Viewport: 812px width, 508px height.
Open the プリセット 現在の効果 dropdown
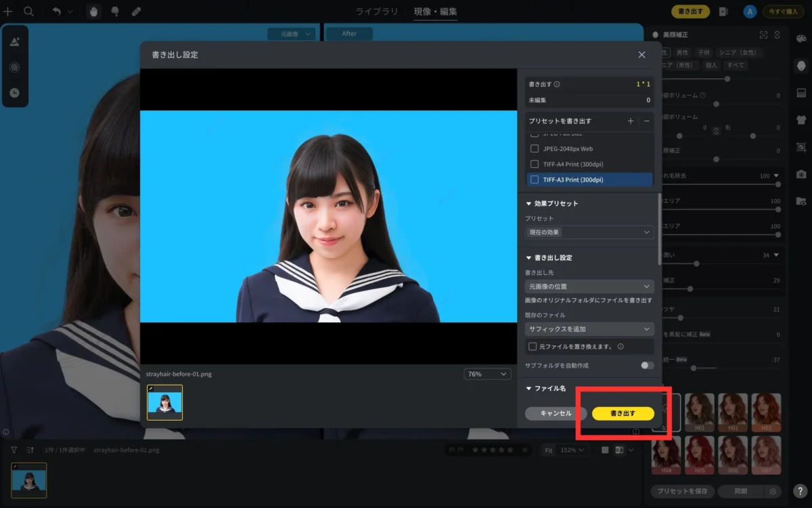point(589,232)
